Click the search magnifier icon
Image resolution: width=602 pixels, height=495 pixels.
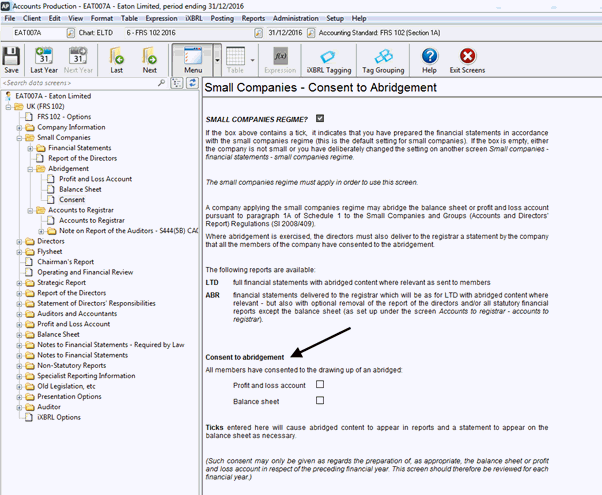pos(161,83)
